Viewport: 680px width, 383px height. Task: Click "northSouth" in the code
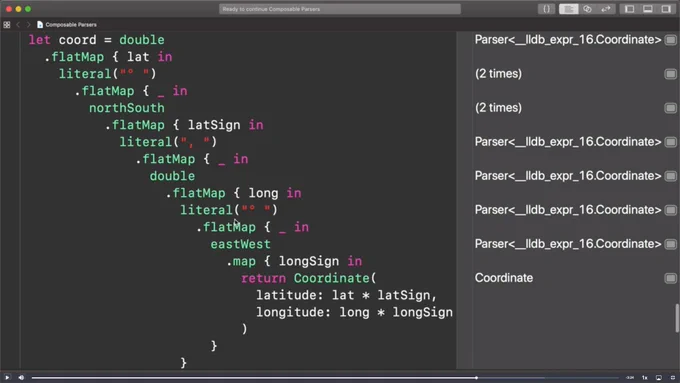pyautogui.click(x=127, y=108)
